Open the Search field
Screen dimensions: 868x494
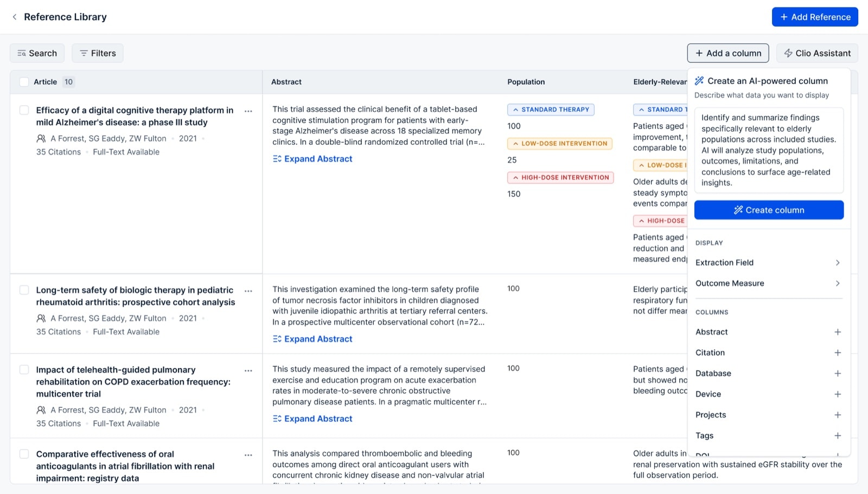(37, 53)
